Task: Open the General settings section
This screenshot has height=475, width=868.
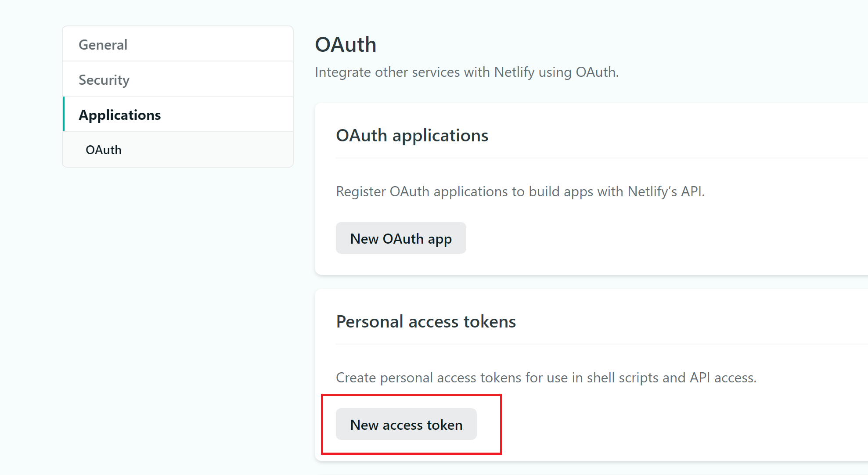Action: tap(103, 45)
